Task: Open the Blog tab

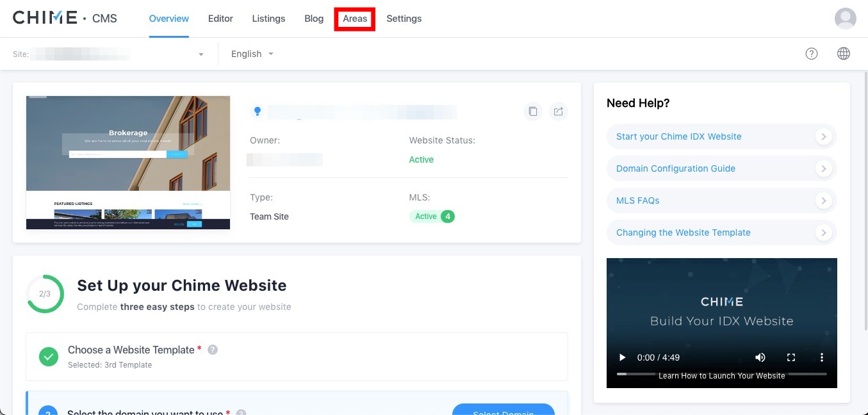Action: click(314, 19)
